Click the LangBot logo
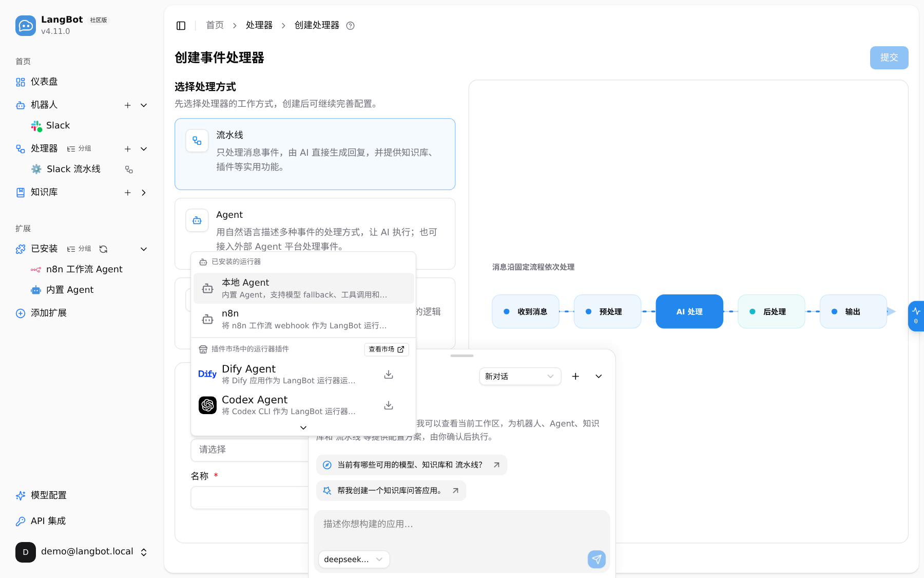Viewport: 924px width, 578px height. click(x=26, y=26)
